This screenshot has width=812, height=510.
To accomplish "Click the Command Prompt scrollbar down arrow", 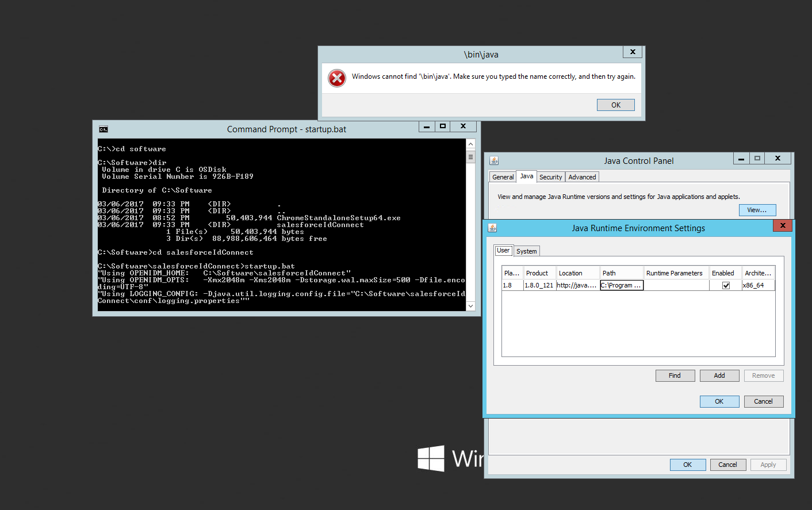I will pyautogui.click(x=470, y=306).
